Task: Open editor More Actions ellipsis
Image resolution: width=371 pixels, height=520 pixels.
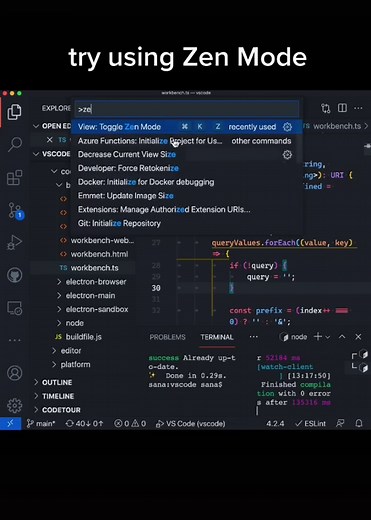Action: click(358, 108)
